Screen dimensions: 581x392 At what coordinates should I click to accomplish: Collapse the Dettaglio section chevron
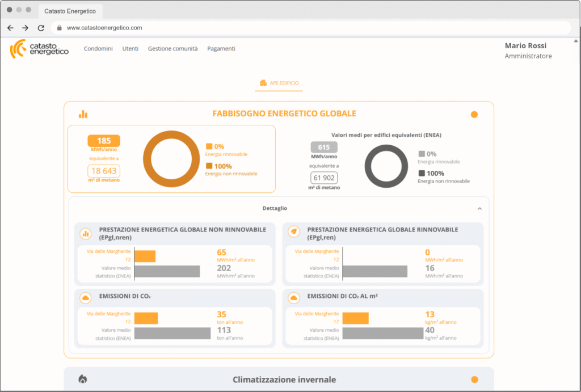[479, 209]
